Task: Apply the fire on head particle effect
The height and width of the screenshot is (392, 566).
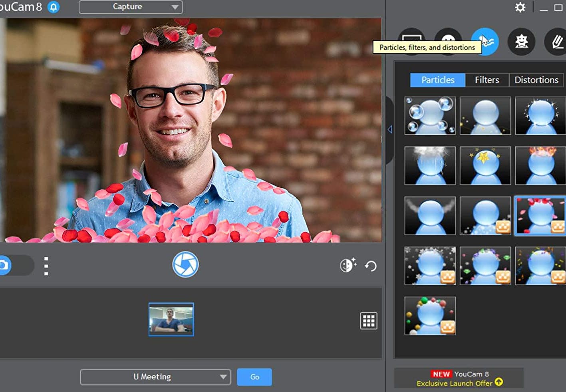Action: click(540, 165)
